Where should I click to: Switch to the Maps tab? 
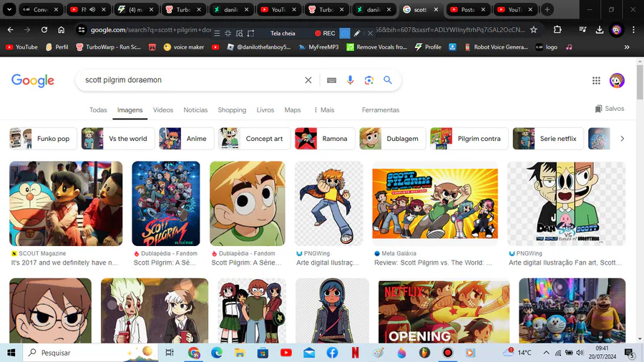tap(293, 110)
